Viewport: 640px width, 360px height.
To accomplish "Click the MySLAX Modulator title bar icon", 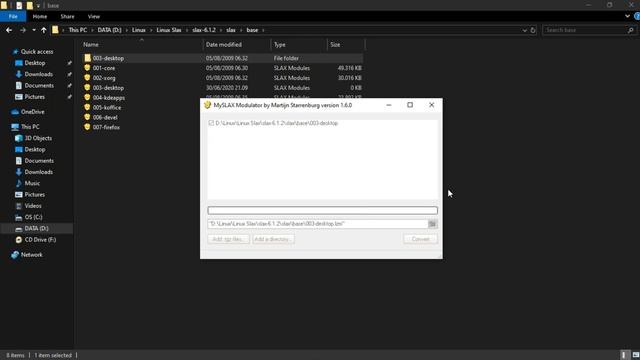I will [x=207, y=105].
